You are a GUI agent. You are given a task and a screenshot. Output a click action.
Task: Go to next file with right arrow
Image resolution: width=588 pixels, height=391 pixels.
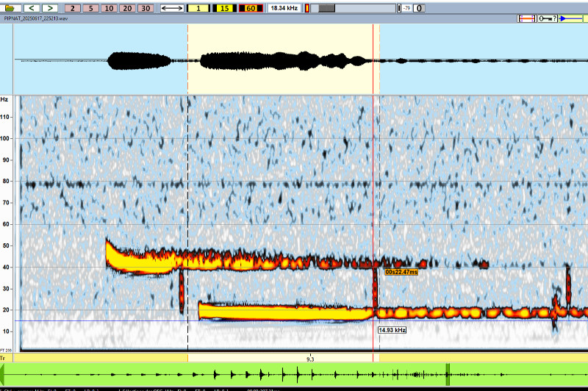[49, 8]
